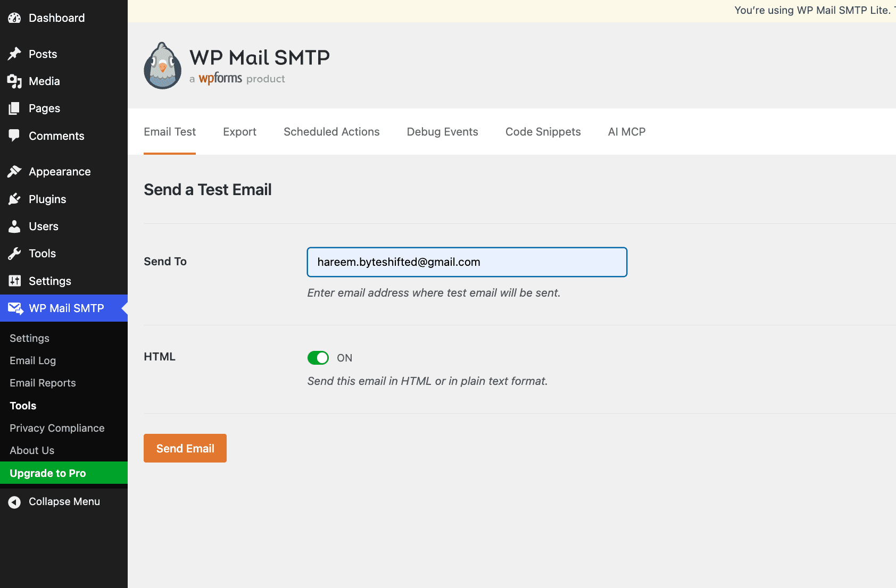Click the Send To email field
Screen dimensions: 896x588
(x=467, y=262)
